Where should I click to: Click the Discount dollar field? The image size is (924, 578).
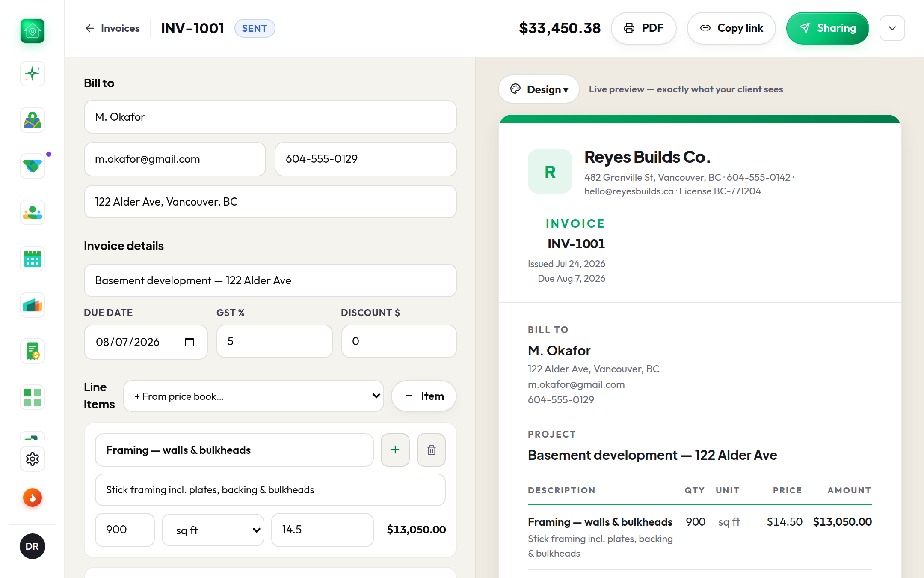(x=399, y=341)
